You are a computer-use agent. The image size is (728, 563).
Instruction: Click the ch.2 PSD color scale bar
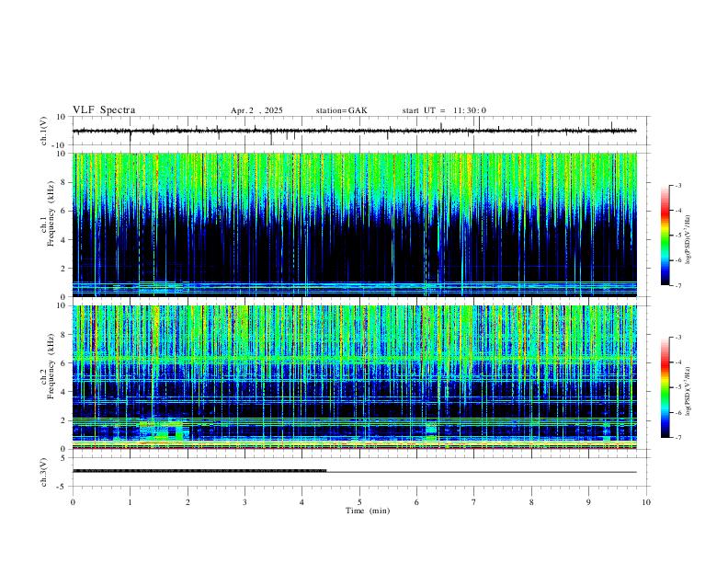coord(665,387)
